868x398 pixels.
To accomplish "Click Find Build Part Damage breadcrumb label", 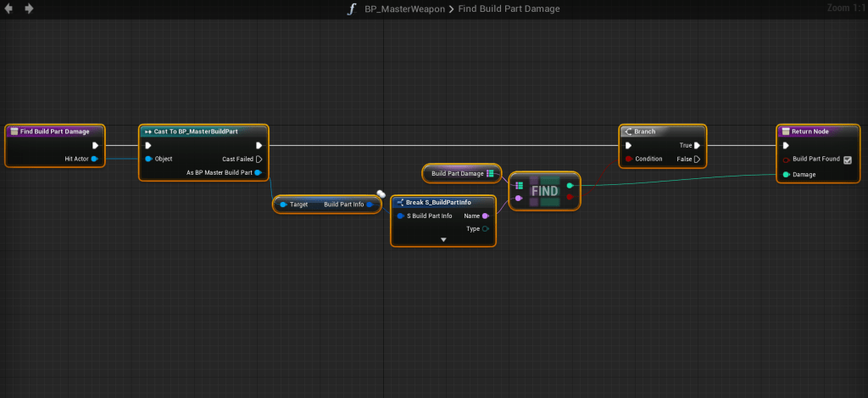I will [509, 8].
